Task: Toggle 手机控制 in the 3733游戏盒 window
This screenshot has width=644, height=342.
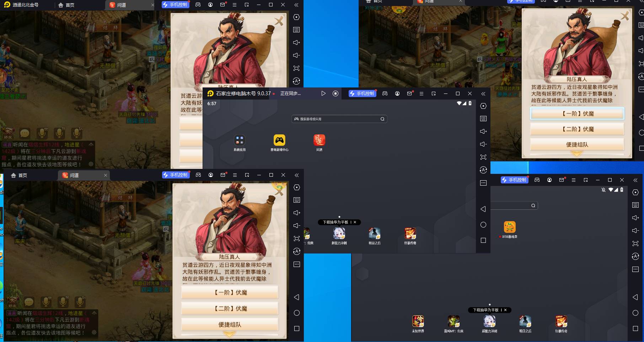Action: point(514,180)
